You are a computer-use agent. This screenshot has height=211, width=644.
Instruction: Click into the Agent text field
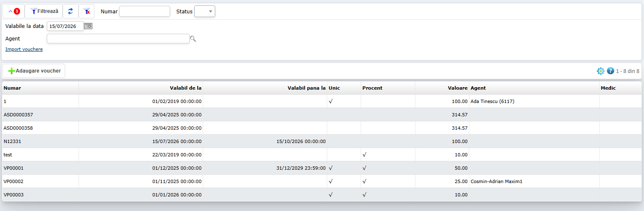[x=118, y=38]
